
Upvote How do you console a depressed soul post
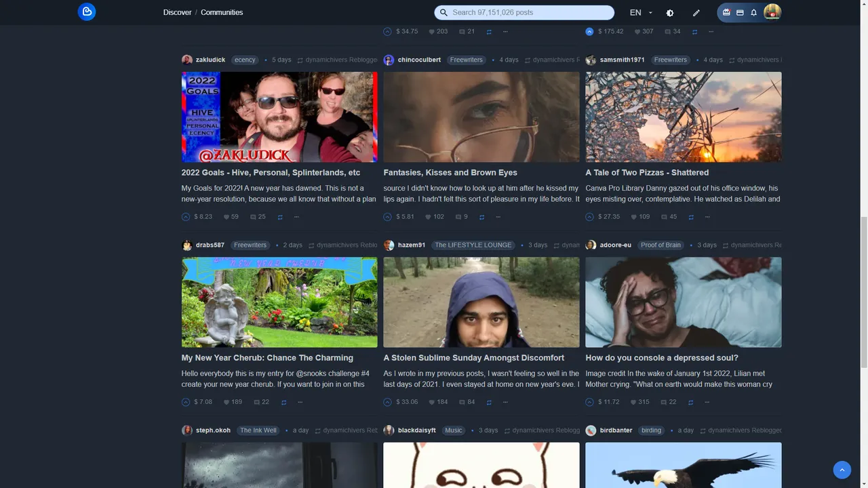590,402
